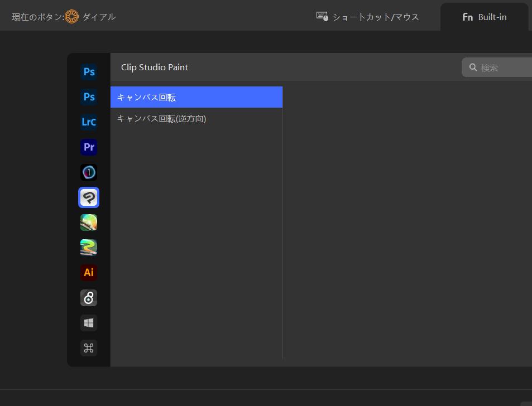The width and height of the screenshot is (532, 406).
Task: Select the Premiere Pro (Pr) app icon
Action: [x=89, y=147]
